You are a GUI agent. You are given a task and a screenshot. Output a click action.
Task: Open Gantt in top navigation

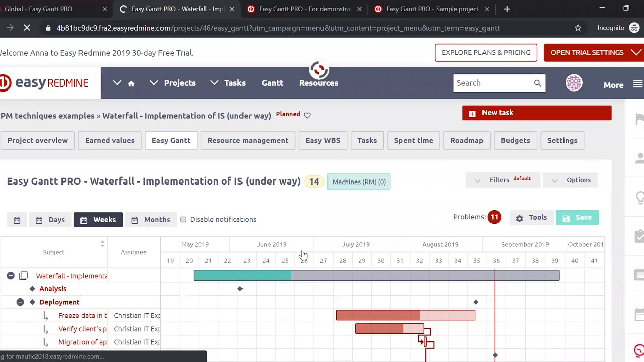[x=272, y=83]
